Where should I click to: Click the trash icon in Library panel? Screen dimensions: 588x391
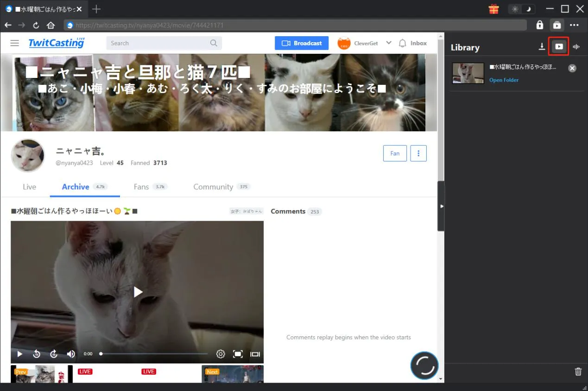click(578, 371)
